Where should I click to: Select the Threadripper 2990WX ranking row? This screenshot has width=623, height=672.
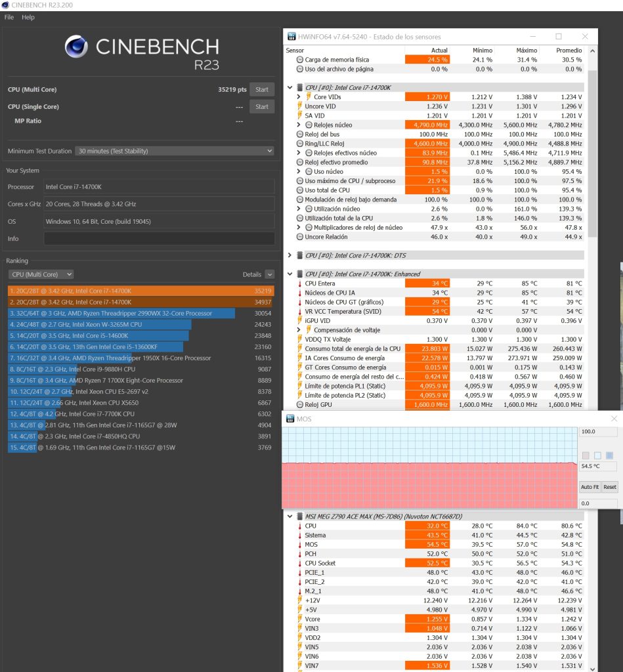(140, 313)
